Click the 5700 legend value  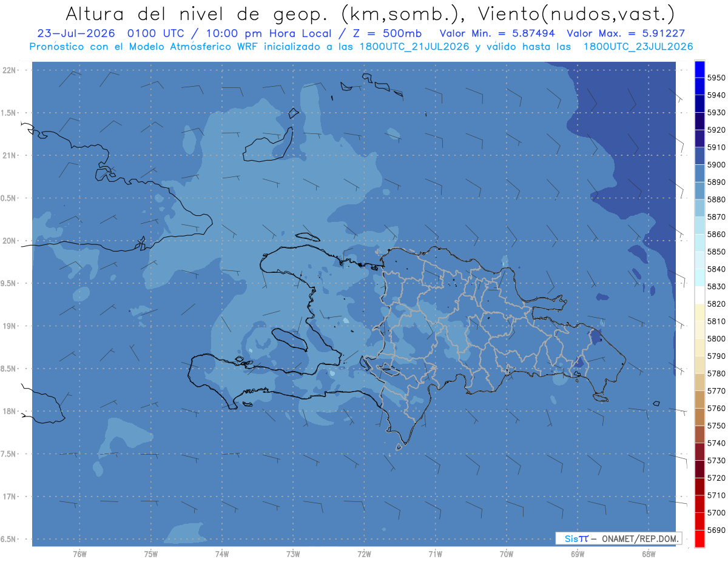[716, 512]
